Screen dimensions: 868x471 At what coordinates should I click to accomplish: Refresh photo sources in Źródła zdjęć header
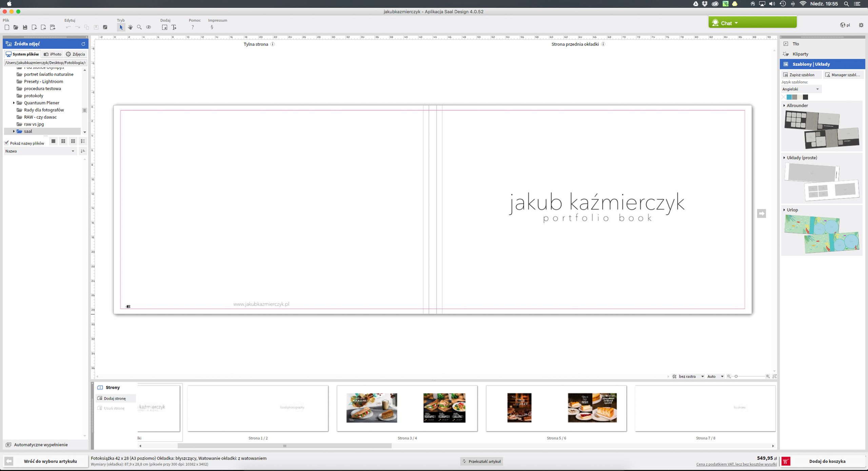coord(83,44)
